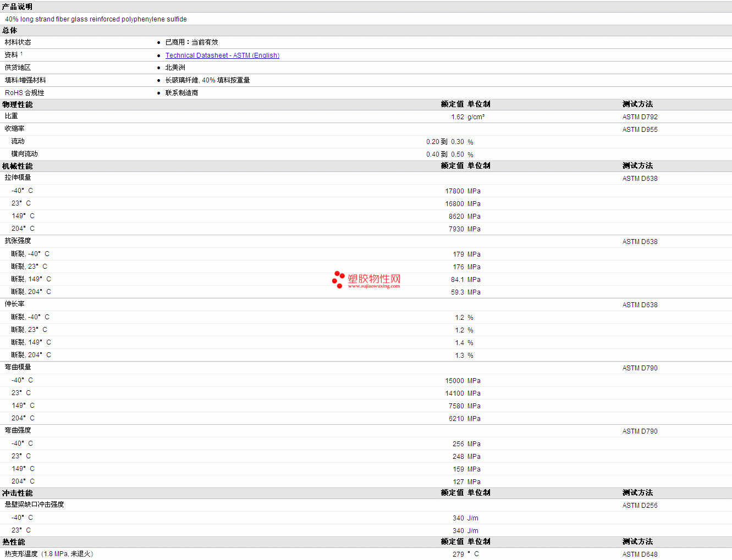Select the 17800 MPa tensile modulus value
The image size is (732, 560).
pos(463,191)
